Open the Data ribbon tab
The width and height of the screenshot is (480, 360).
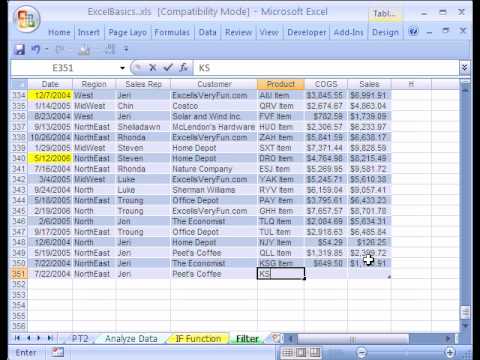(x=208, y=32)
